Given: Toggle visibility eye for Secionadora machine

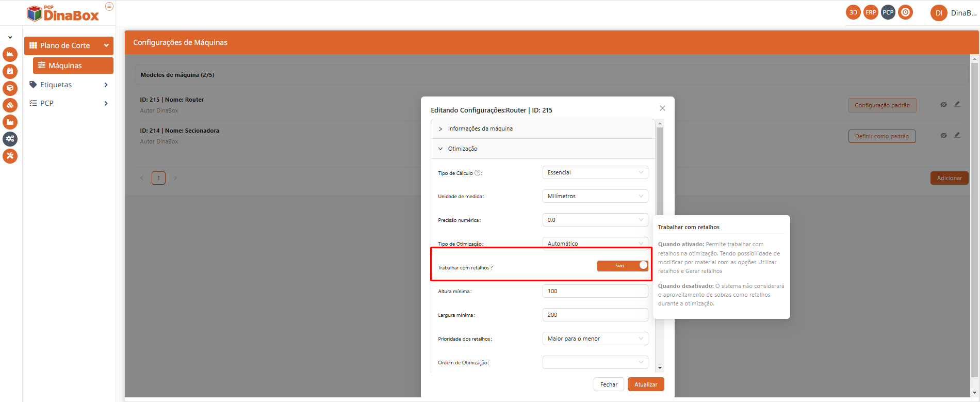Looking at the screenshot, I should pos(943,136).
